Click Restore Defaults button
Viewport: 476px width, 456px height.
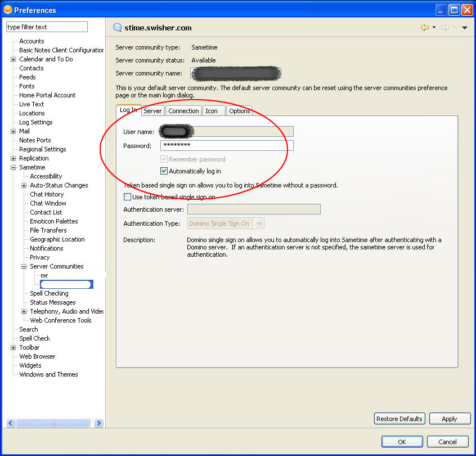tap(399, 419)
